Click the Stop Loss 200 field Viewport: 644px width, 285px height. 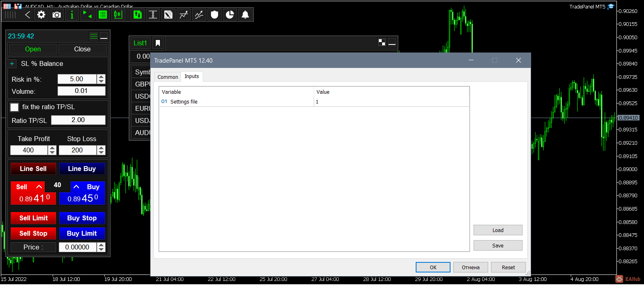(78, 150)
